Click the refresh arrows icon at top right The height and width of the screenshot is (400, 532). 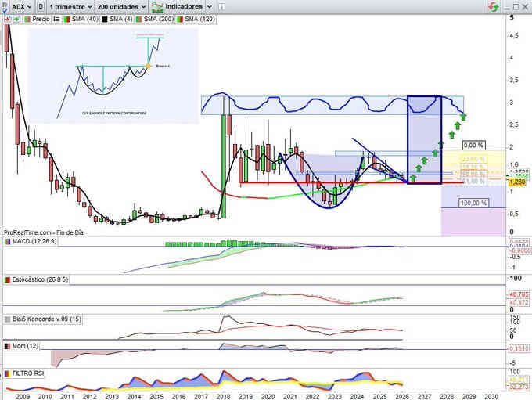click(492, 6)
